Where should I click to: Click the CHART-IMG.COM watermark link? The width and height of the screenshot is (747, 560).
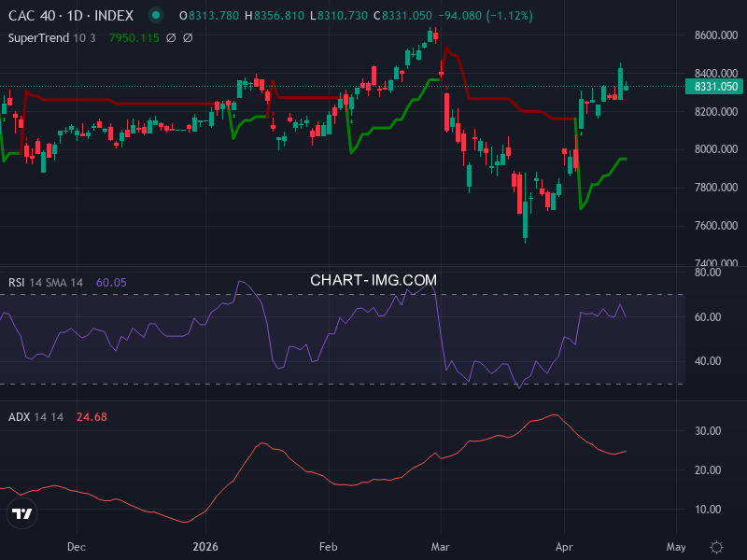click(373, 278)
